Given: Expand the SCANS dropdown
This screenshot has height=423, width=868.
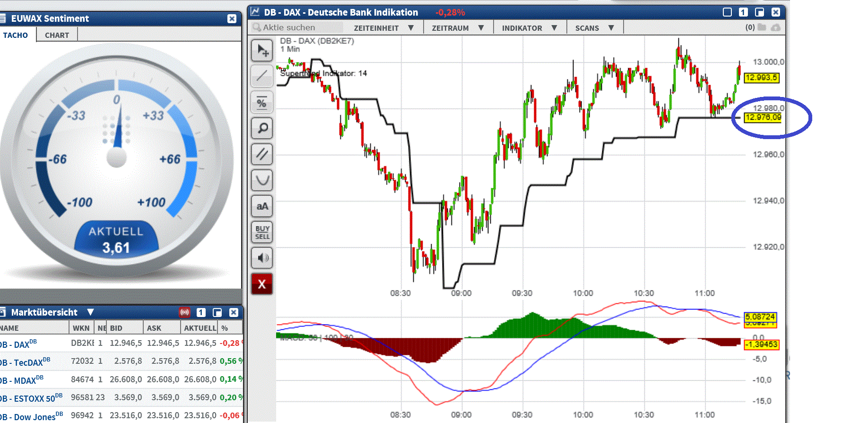Looking at the screenshot, I should click(x=594, y=28).
